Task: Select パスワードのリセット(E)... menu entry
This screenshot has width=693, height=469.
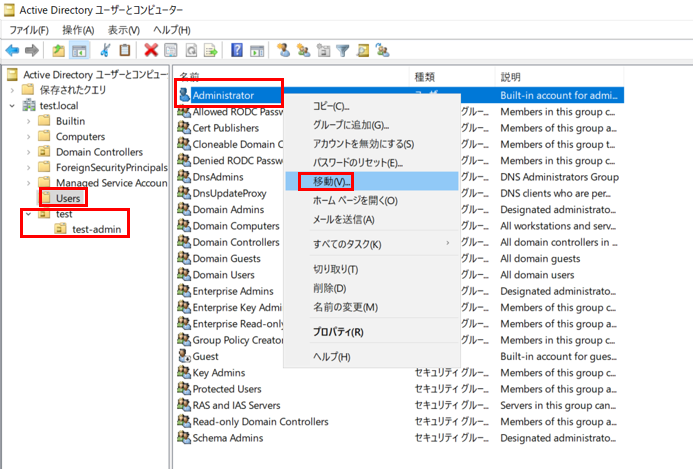Action: pos(371,163)
